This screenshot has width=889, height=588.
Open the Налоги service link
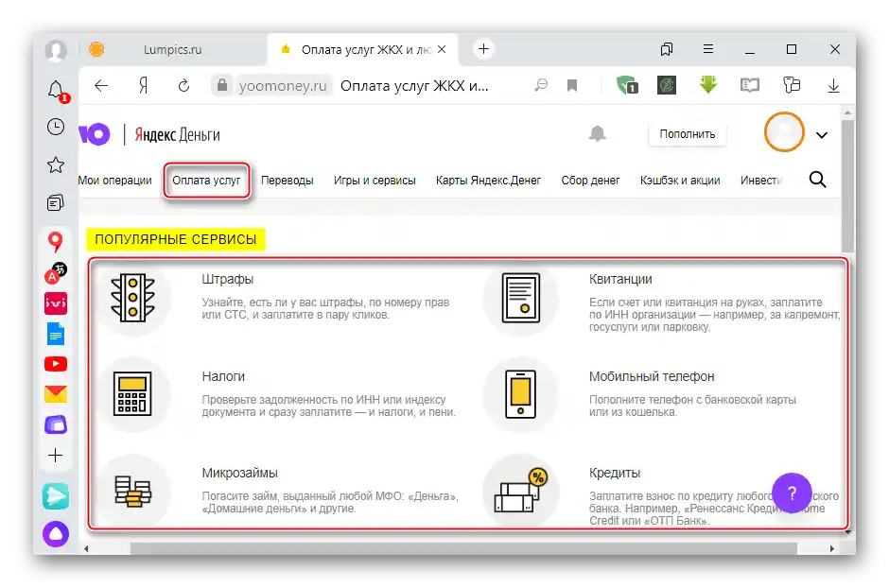pos(223,376)
